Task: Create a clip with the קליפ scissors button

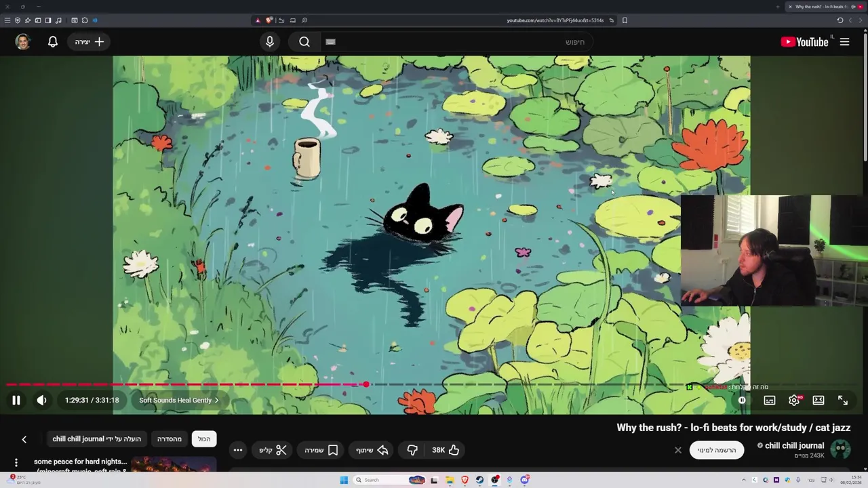Action: pos(273,450)
